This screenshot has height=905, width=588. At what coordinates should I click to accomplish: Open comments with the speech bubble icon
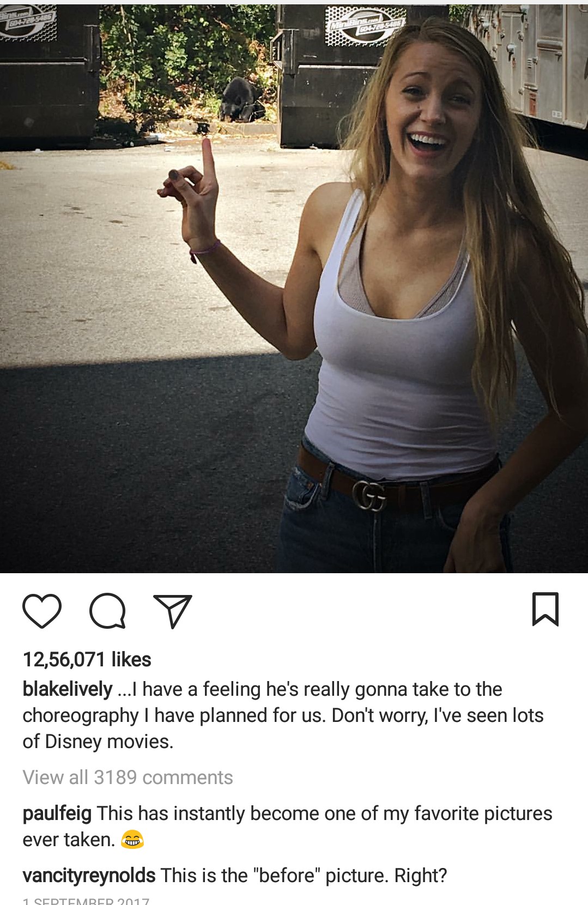tap(108, 611)
